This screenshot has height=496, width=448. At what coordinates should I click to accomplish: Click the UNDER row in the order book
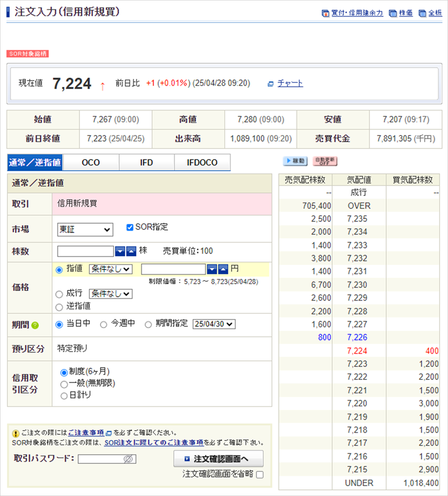coord(359,483)
